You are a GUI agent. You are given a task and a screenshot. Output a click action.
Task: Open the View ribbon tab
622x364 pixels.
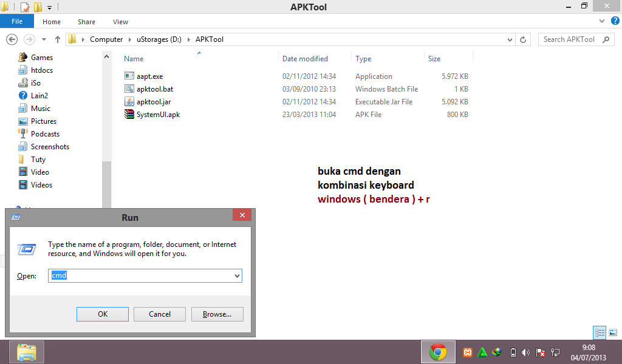pyautogui.click(x=121, y=22)
